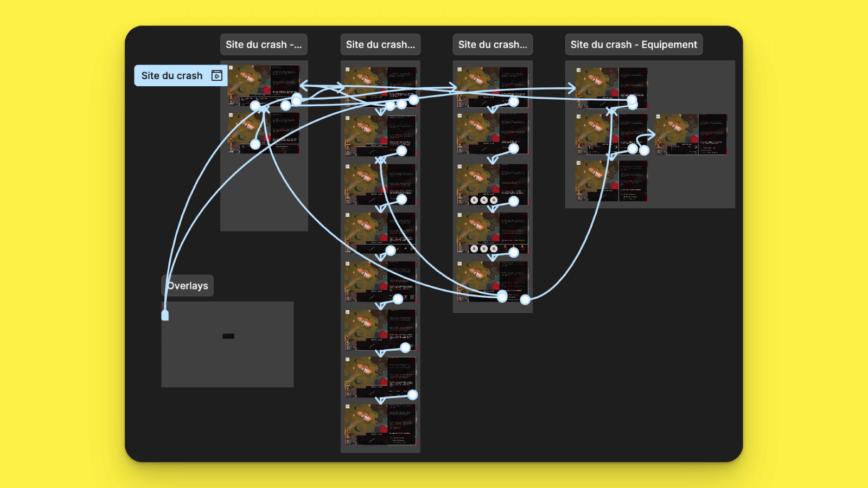Click prototype node on third section's second frame
The image size is (868, 488).
point(514,149)
